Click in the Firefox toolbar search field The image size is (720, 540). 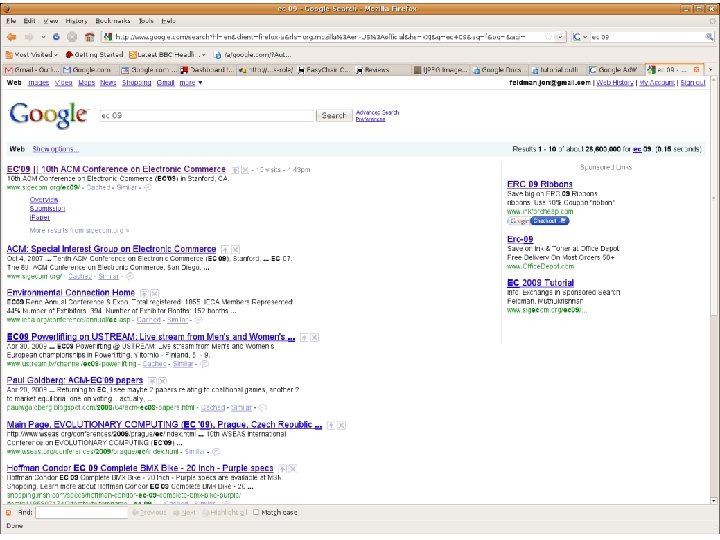pyautogui.click(x=647, y=37)
